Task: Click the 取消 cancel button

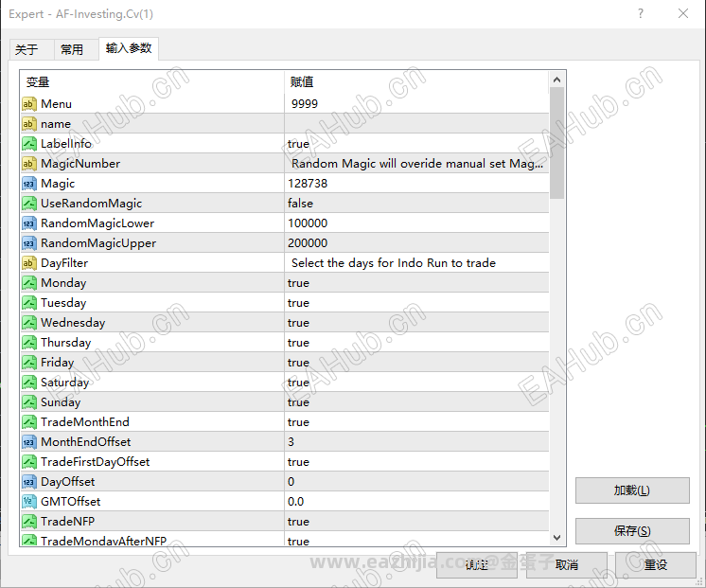Action: coord(567,564)
